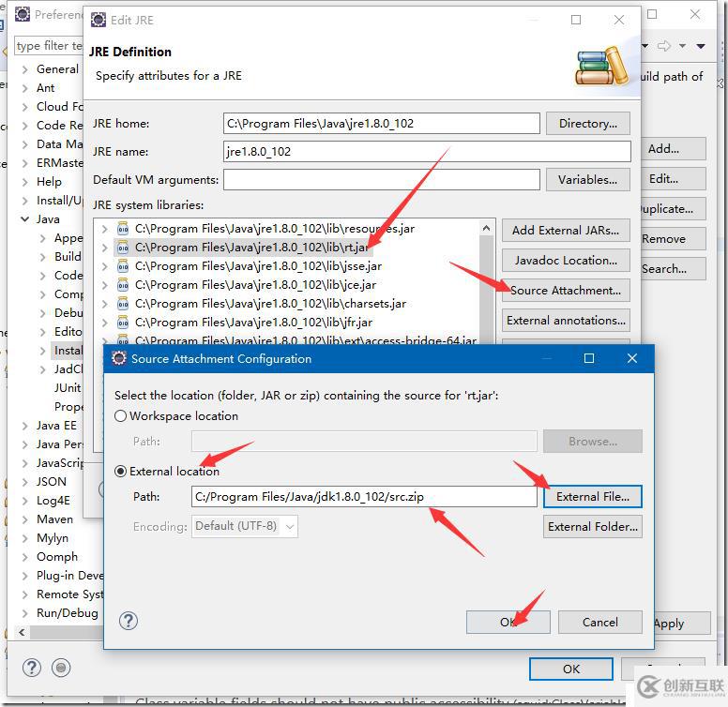Expand the jfr.jar library entry
728x707 pixels.
tap(105, 323)
